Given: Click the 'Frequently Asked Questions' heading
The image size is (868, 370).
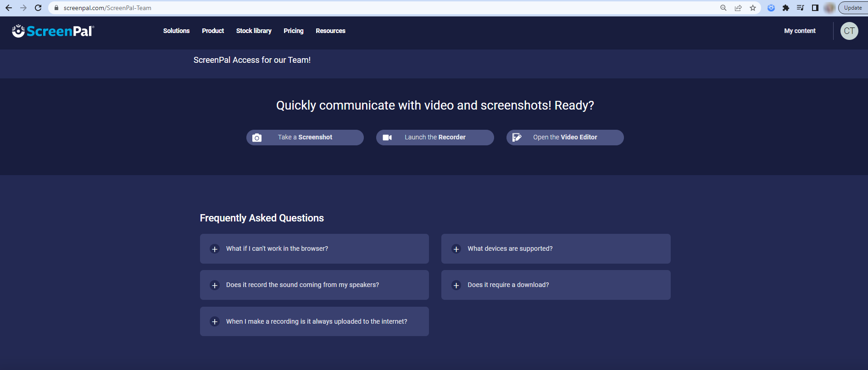Looking at the screenshot, I should click(x=262, y=218).
